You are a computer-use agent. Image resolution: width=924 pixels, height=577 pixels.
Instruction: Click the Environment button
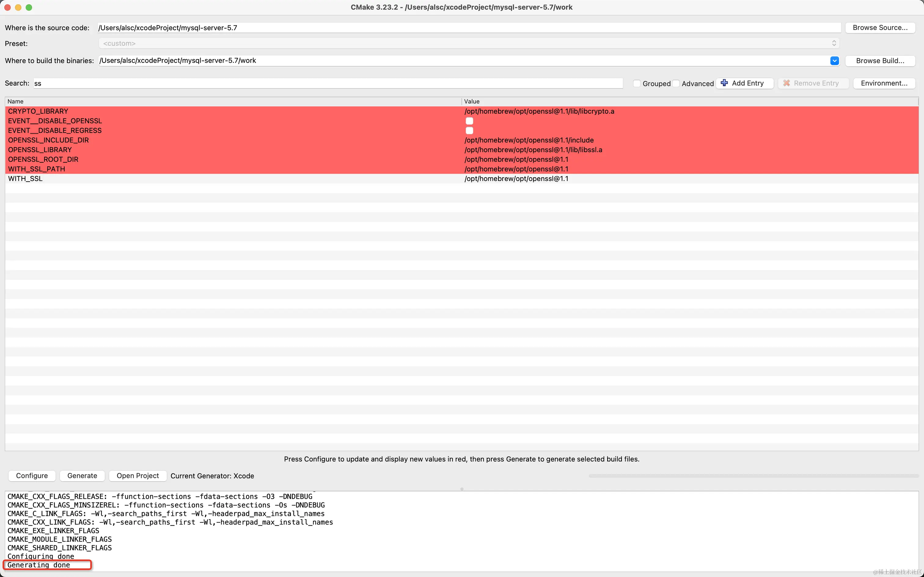point(884,83)
